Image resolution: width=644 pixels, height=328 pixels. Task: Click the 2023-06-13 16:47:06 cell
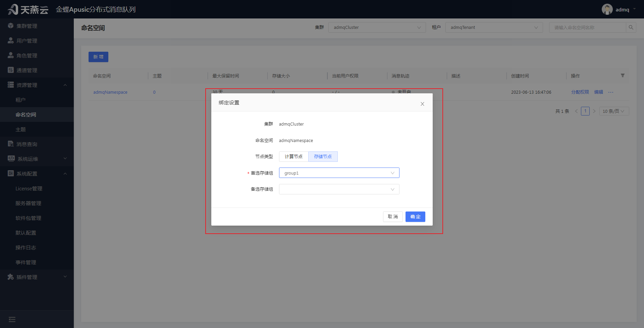[531, 92]
